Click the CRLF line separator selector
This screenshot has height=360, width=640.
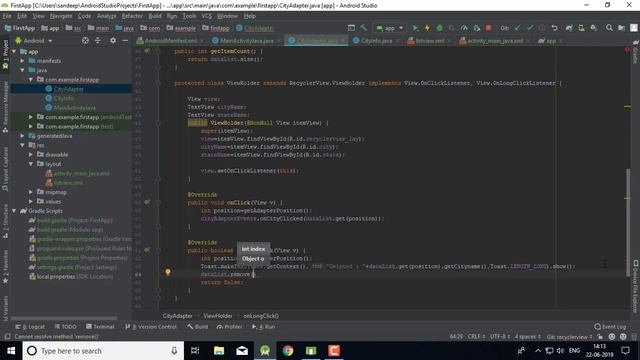click(x=476, y=337)
